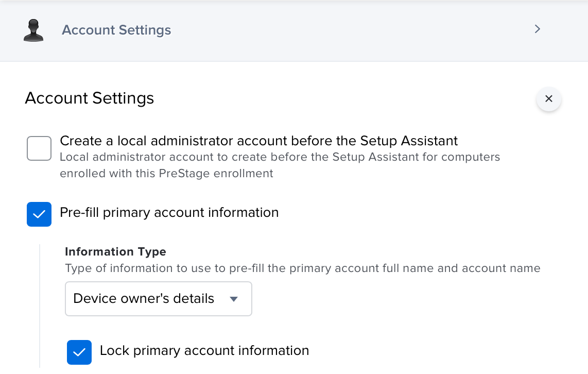Viewport: 588px width, 374px height.
Task: Click the 'Lock primary account information' label
Action: tap(204, 351)
